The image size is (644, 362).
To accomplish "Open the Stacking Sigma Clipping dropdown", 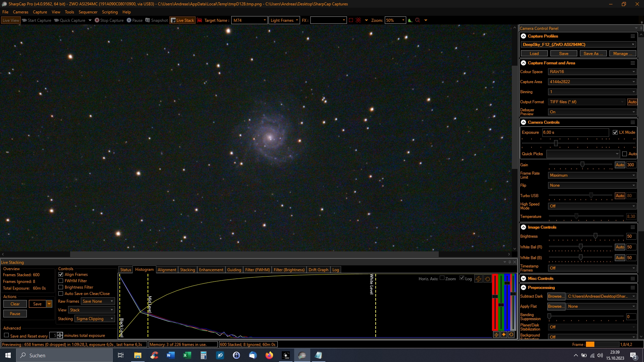I will pos(95,319).
